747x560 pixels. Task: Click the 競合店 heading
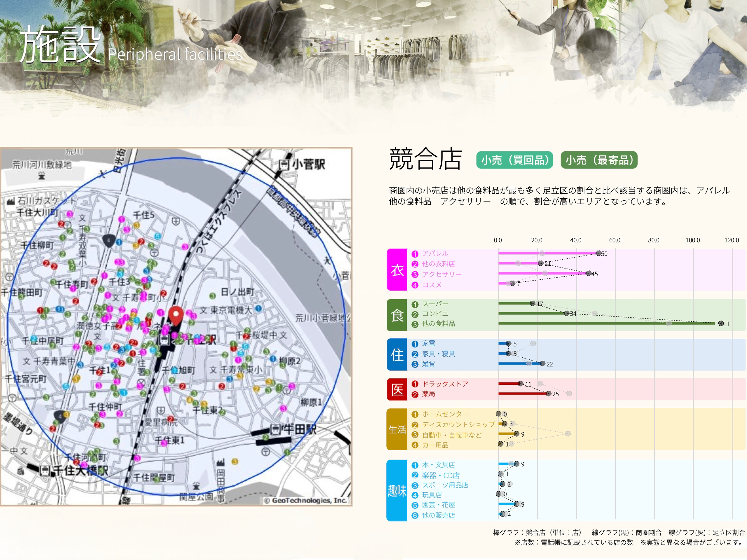[x=425, y=159]
